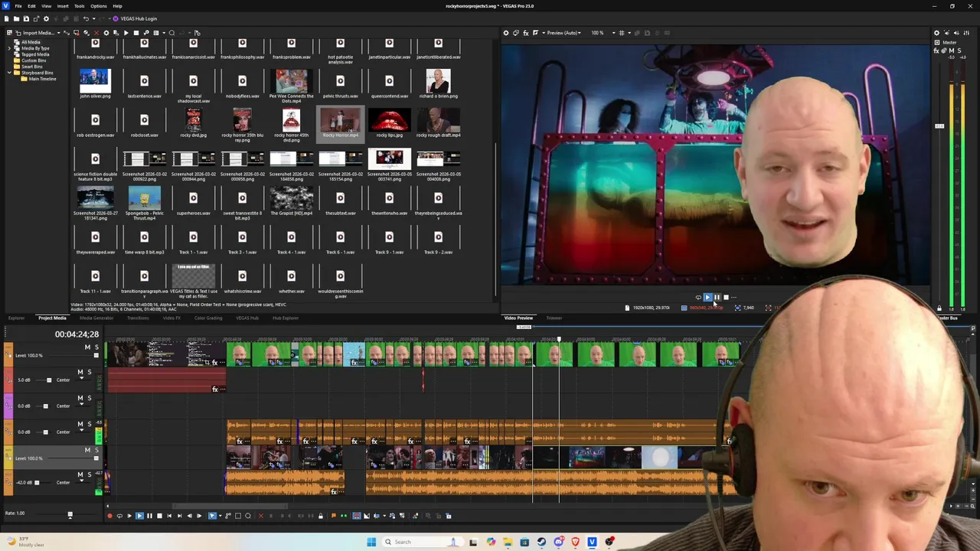Collapse the Storyboard Bins node
Viewport: 980px width, 551px height.
tap(10, 73)
